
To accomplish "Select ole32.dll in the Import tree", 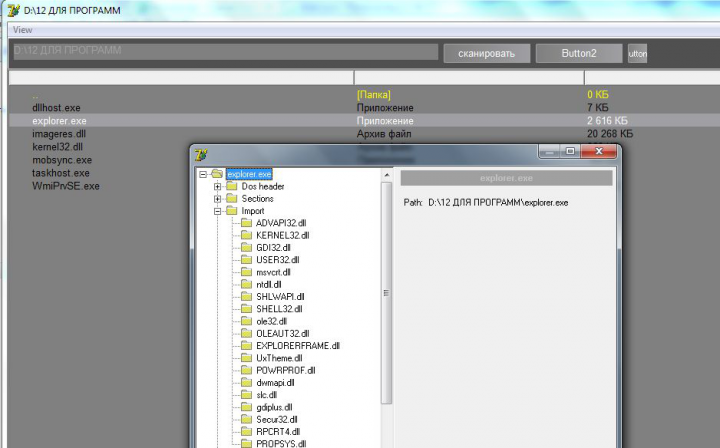I will click(271, 321).
